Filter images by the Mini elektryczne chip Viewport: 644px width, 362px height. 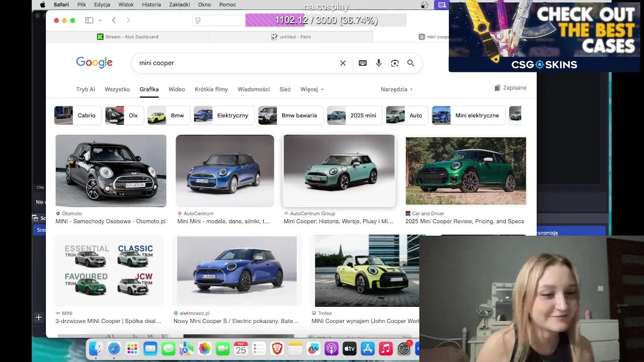tap(468, 115)
